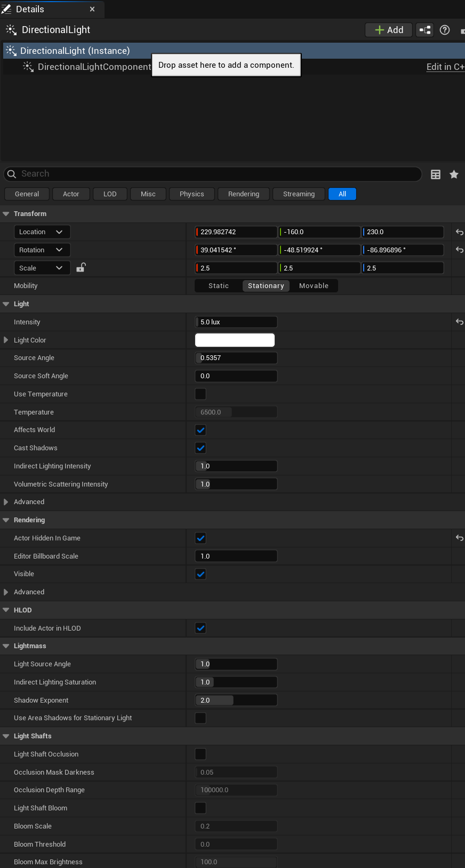Open Location type dropdown
Image resolution: width=465 pixels, height=868 pixels.
coord(42,232)
